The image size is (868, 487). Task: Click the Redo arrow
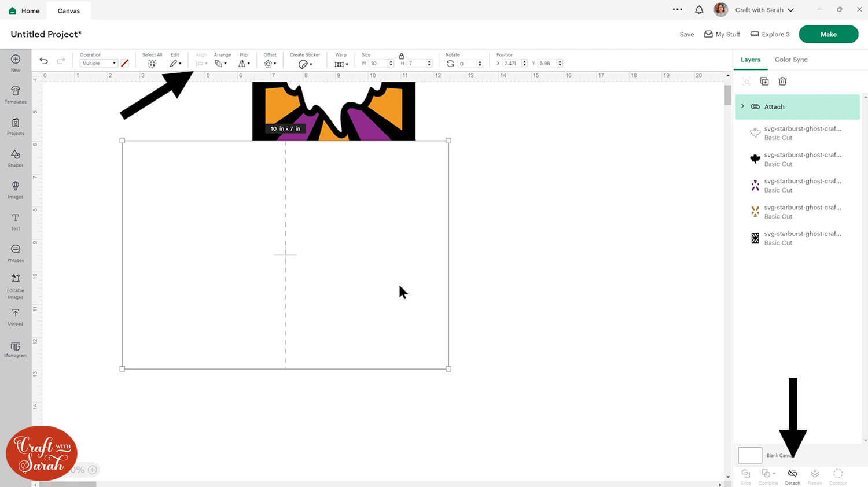pos(61,61)
